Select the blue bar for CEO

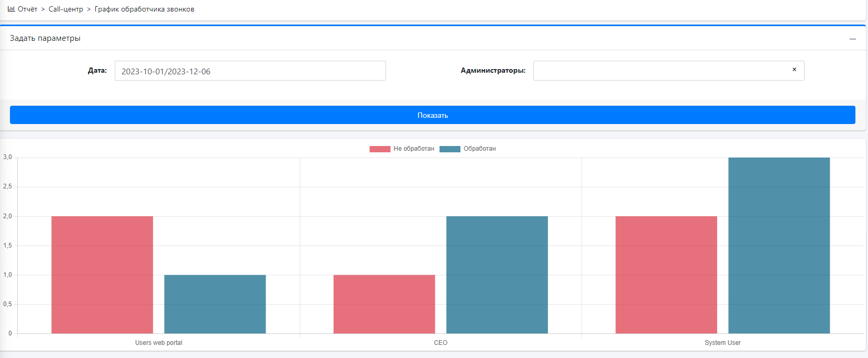click(497, 275)
